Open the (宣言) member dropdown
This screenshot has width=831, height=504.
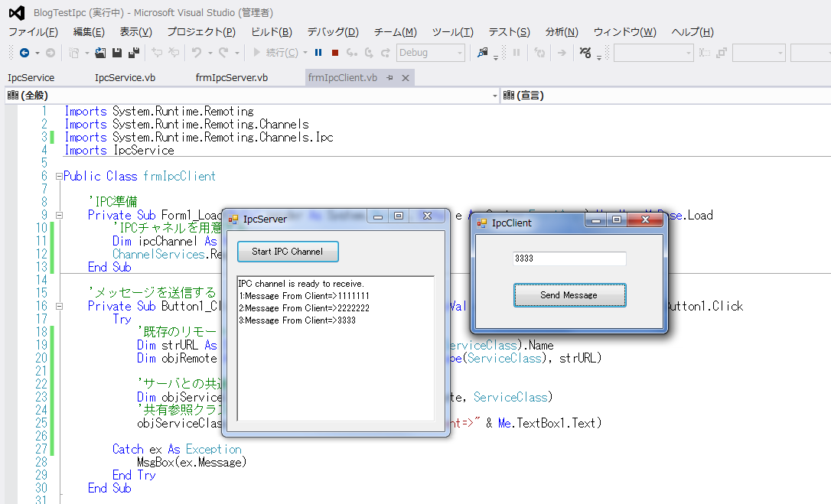(666, 96)
